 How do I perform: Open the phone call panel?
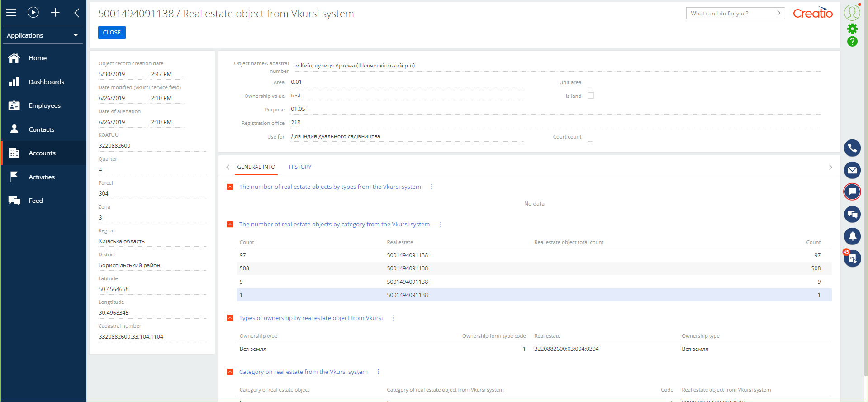click(x=852, y=148)
